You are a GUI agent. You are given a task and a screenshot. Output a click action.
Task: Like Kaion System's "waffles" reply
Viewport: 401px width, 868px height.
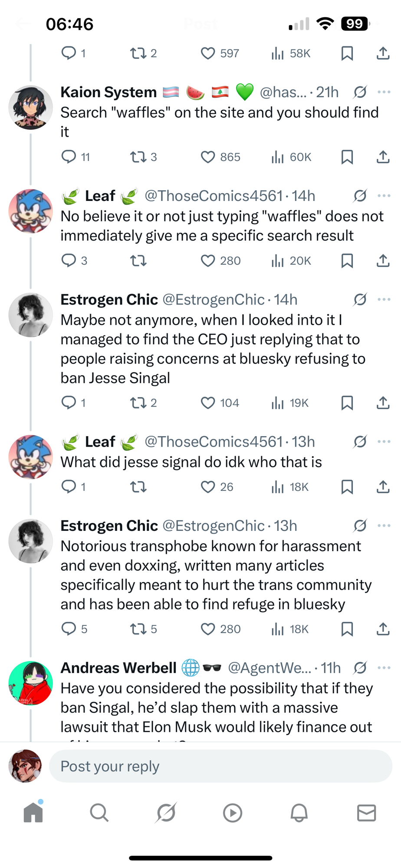pos(208,157)
